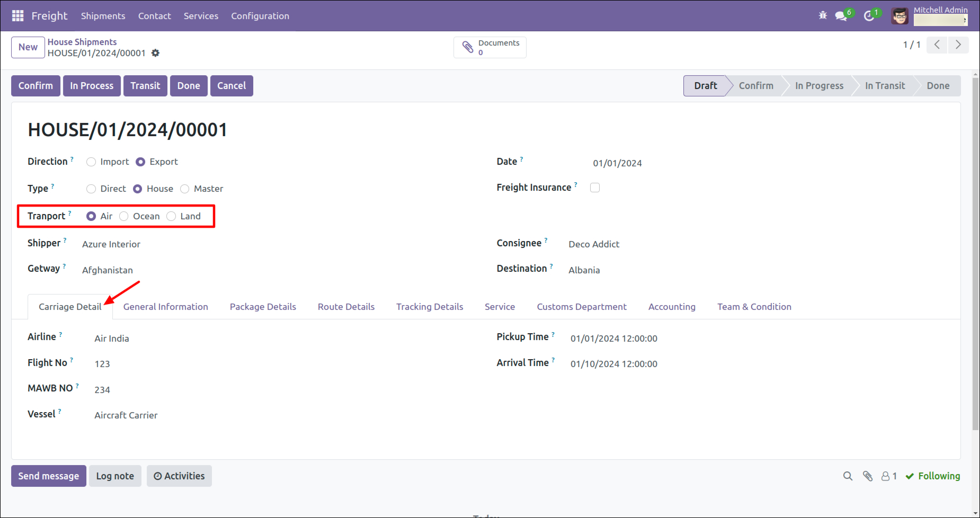
Task: Open Services menu
Action: click(x=201, y=16)
